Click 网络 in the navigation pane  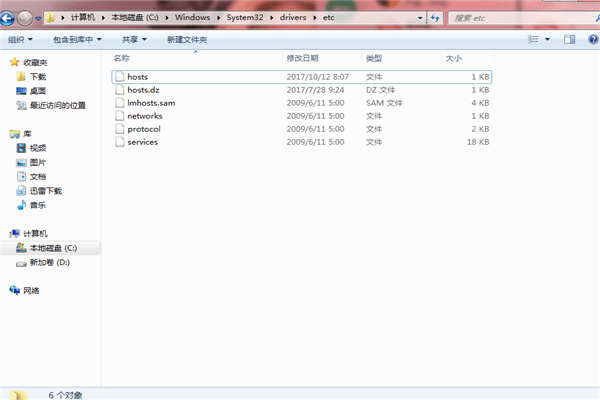(31, 291)
